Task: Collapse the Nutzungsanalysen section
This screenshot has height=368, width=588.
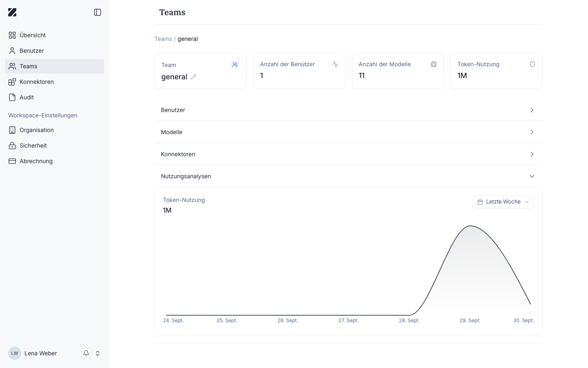Action: (348, 176)
